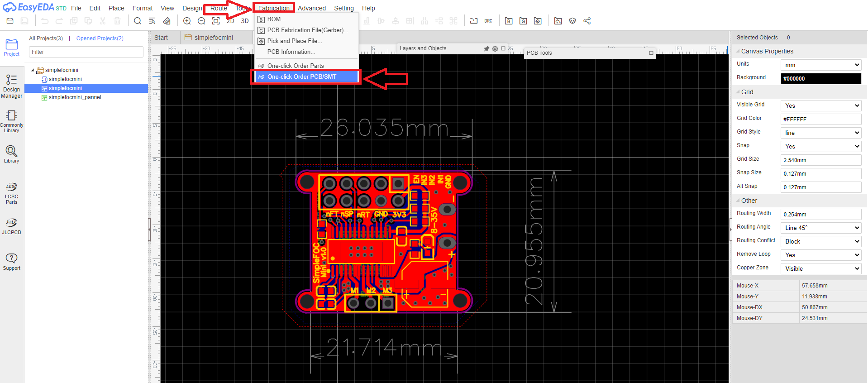Click the Grid Color #FFFFFF field
Screen dimensions: 868x383
click(821, 119)
